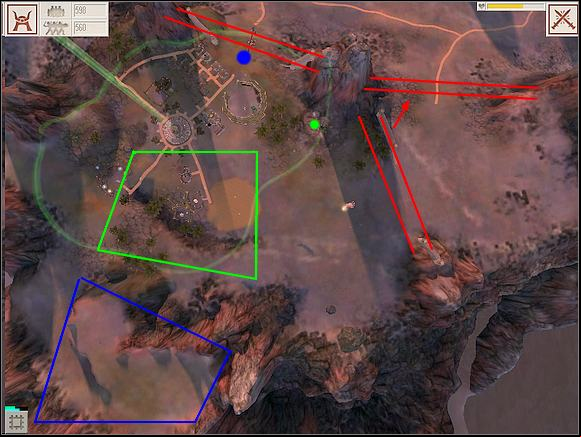Click the heart icon beside yellow bar
The image size is (581, 437).
(x=481, y=6)
